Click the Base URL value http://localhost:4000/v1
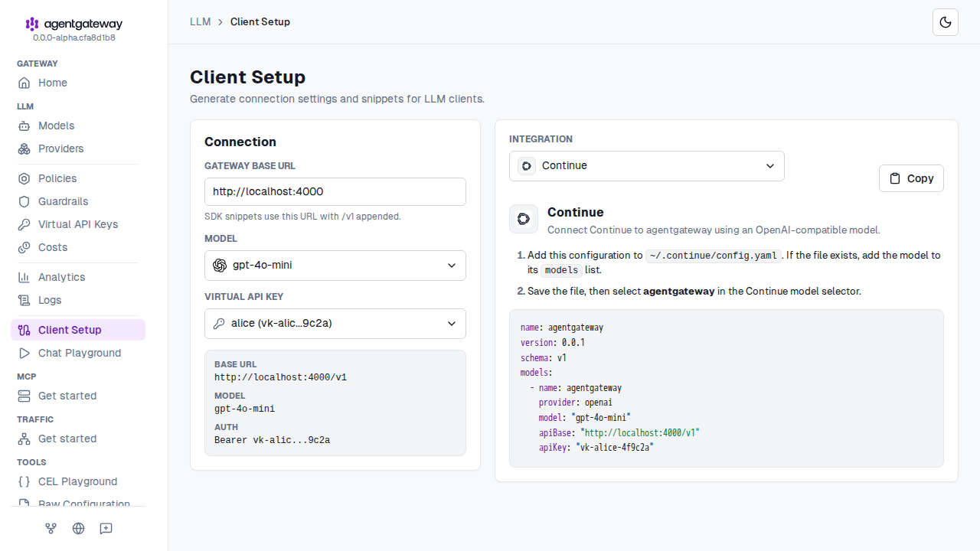This screenshot has height=551, width=980. click(x=280, y=377)
